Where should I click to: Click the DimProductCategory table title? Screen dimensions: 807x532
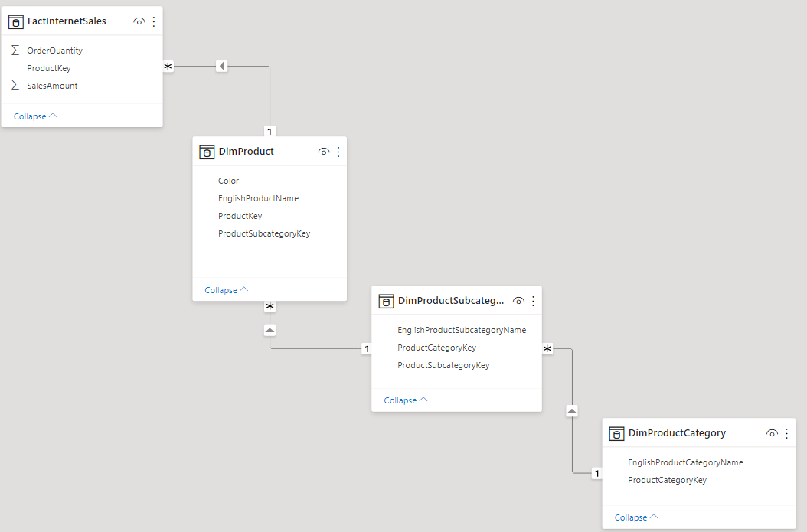coord(677,433)
